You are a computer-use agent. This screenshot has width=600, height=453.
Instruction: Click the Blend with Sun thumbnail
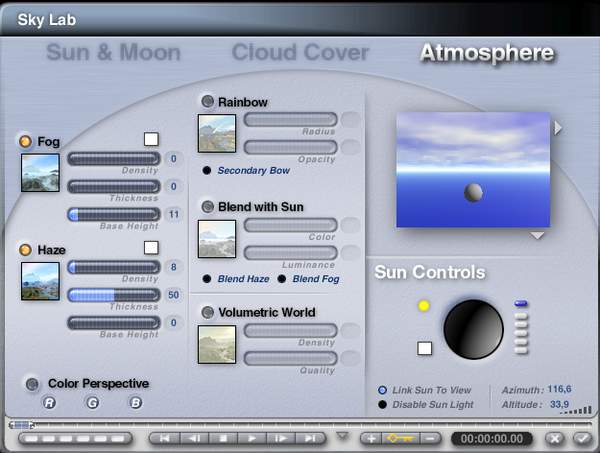click(x=217, y=239)
